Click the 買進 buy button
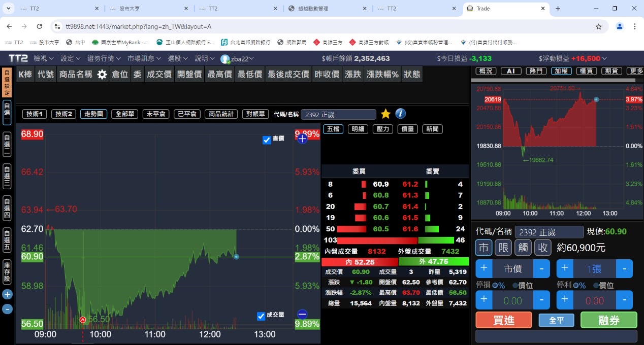 [x=504, y=320]
